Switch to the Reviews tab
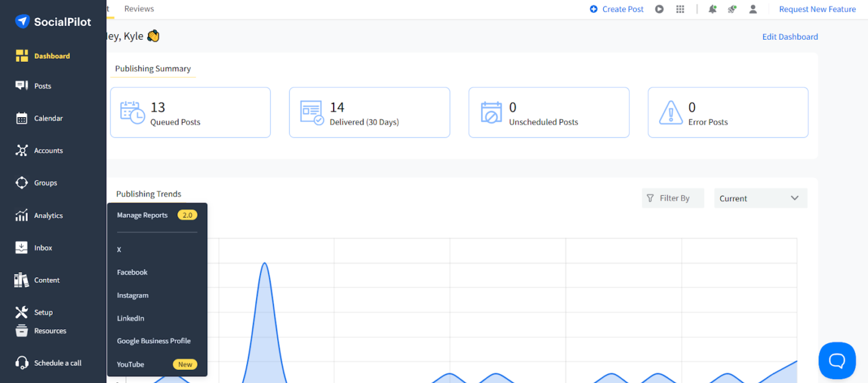Viewport: 868px width, 383px height. (139, 9)
